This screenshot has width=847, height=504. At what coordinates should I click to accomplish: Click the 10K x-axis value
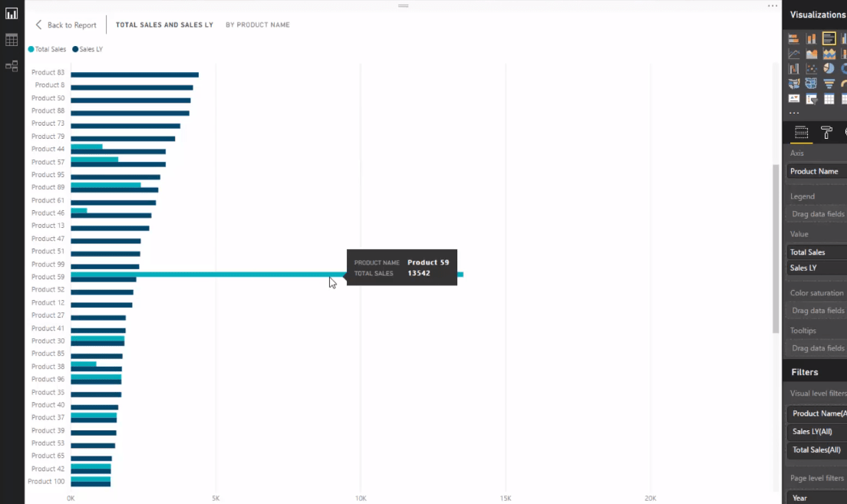tap(361, 499)
